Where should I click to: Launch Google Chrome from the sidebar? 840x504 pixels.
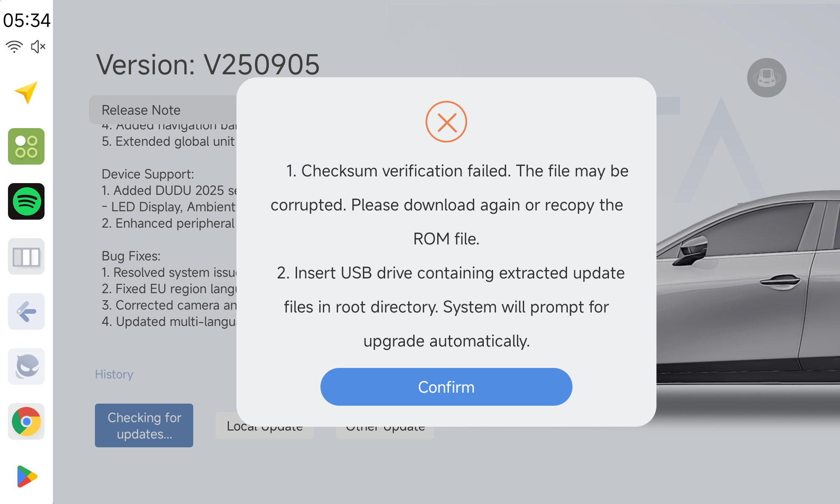point(26,421)
